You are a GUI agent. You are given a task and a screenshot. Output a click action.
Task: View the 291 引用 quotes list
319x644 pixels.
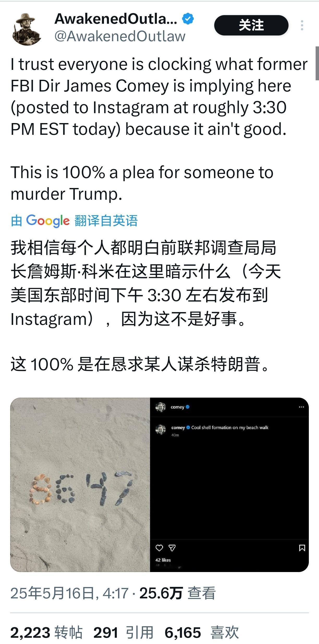coord(124,633)
